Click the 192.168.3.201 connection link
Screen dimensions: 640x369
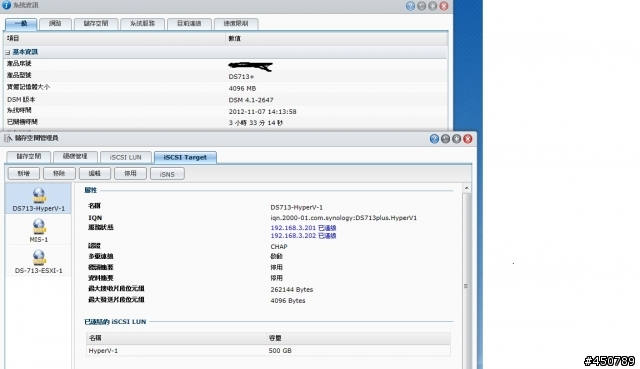303,228
